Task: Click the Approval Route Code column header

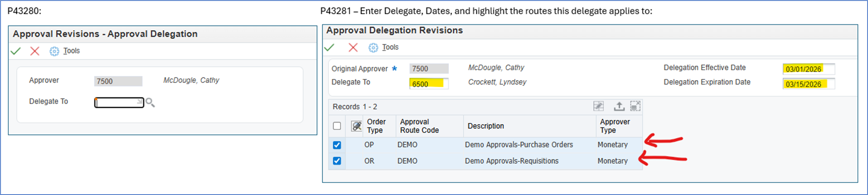Action: click(x=419, y=126)
